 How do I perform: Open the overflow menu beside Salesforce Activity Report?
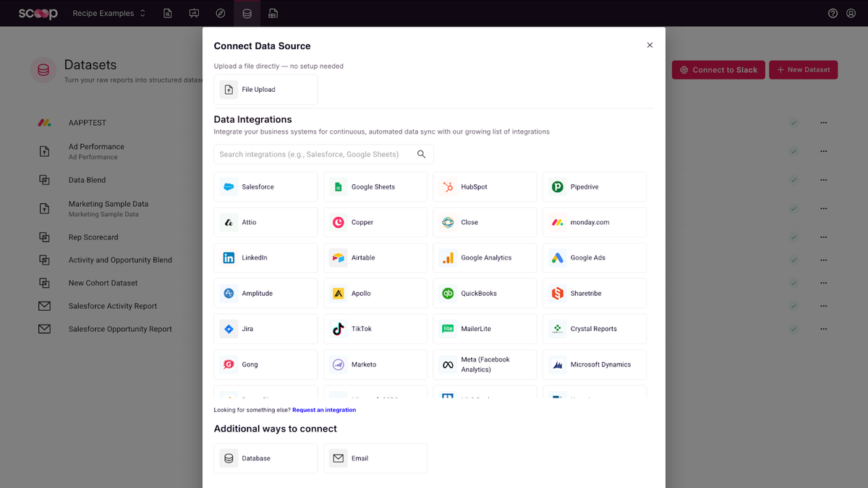click(823, 306)
